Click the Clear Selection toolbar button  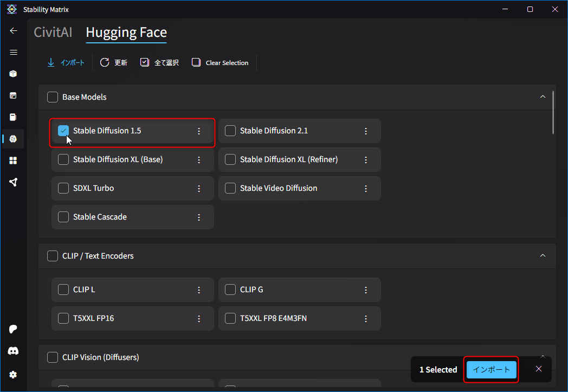point(220,63)
